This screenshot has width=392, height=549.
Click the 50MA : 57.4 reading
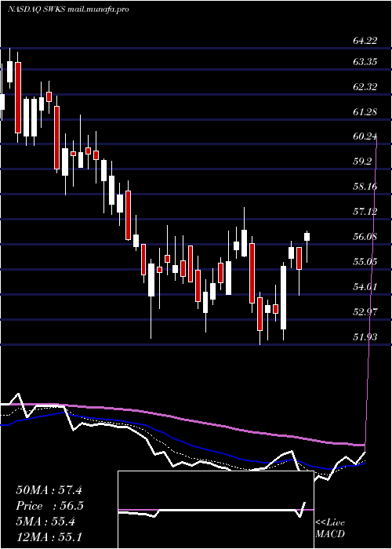click(x=49, y=490)
